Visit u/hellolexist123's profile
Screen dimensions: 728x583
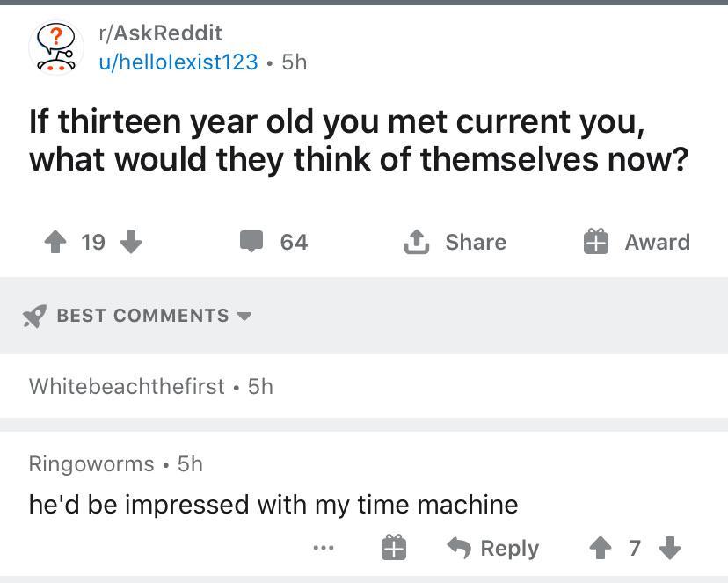pos(178,62)
